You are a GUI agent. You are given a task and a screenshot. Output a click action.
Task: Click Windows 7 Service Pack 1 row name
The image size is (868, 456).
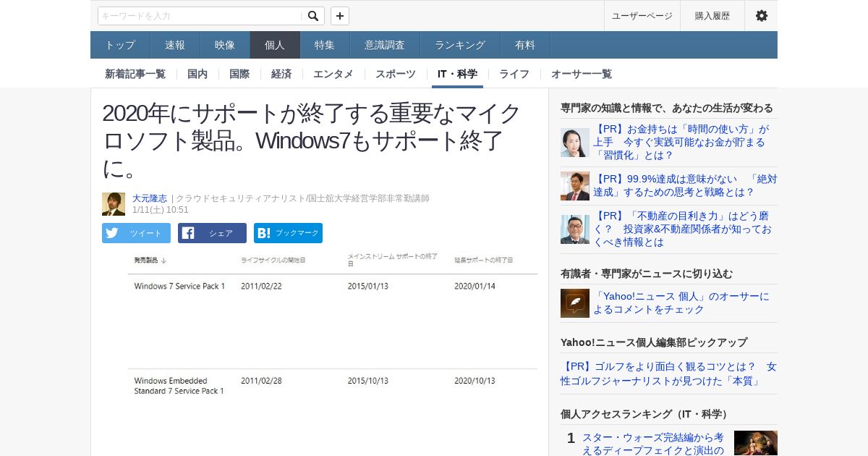(179, 286)
